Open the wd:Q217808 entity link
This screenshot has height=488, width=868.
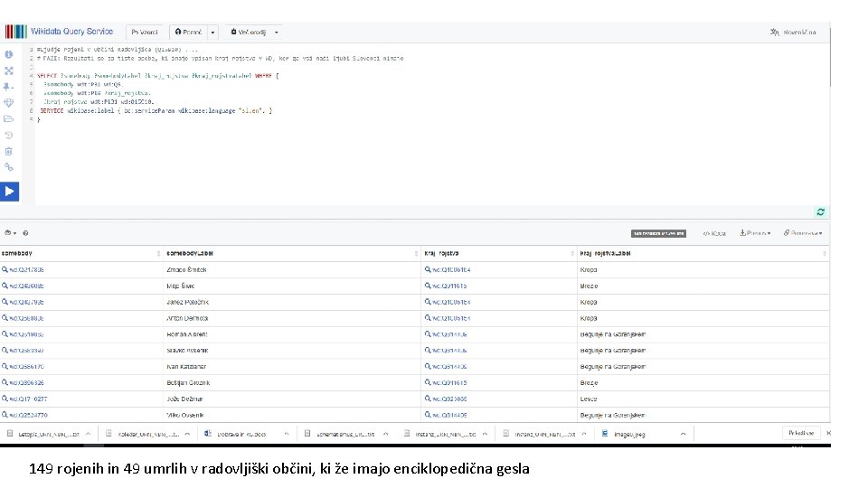(x=27, y=269)
